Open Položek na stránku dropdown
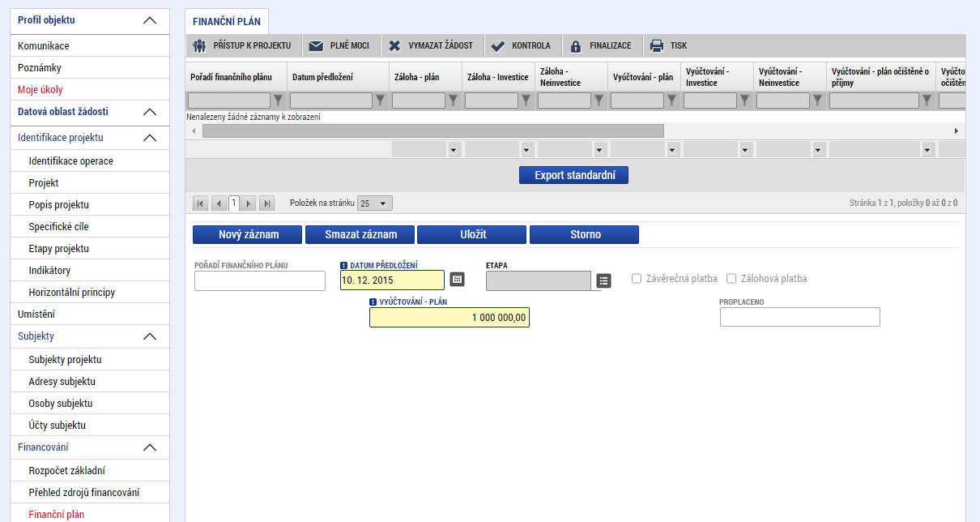The image size is (980, 522). [376, 203]
